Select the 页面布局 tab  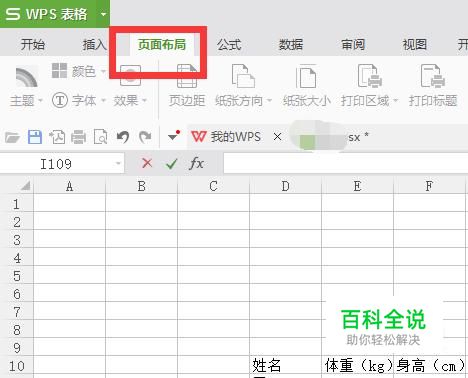[x=162, y=44]
